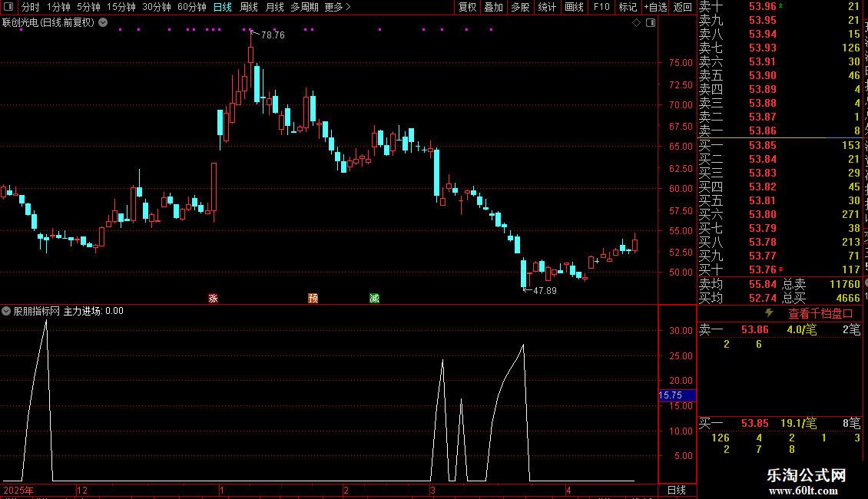Viewport: 868px width, 499px height.
Task: Select the 月线 monthly tab
Action: point(274,7)
